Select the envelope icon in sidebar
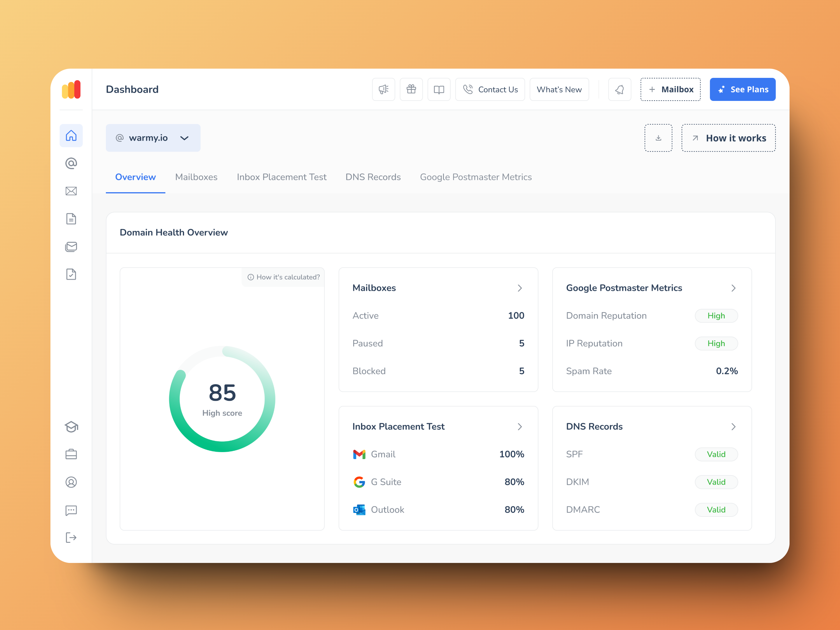 pos(71,191)
